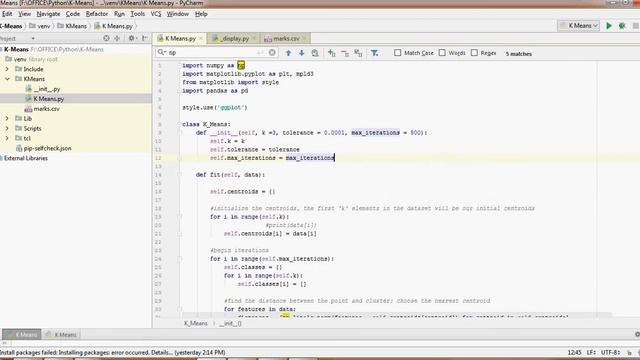Open second K Means bottom run tab
This screenshot has width=640, height=360.
(x=61, y=334)
